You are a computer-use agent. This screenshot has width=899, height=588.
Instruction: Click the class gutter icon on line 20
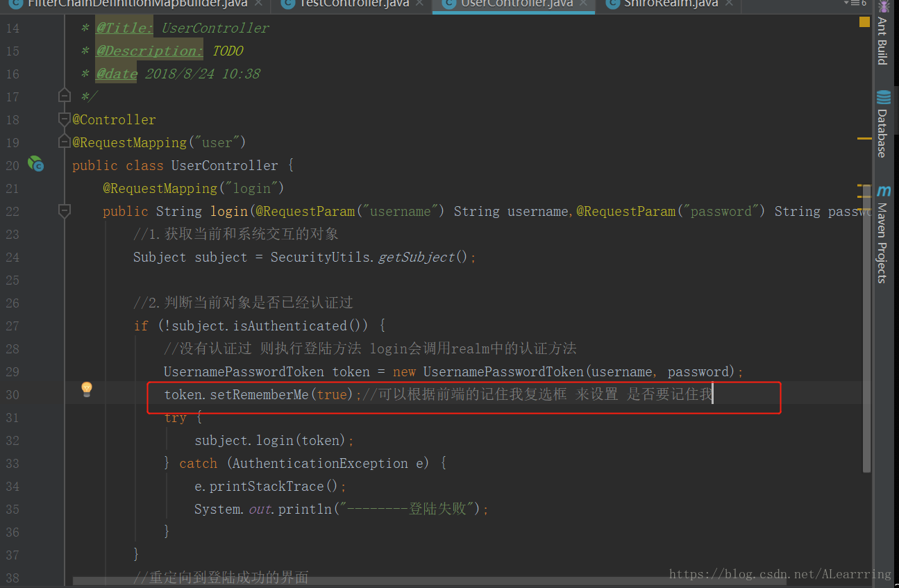(35, 165)
